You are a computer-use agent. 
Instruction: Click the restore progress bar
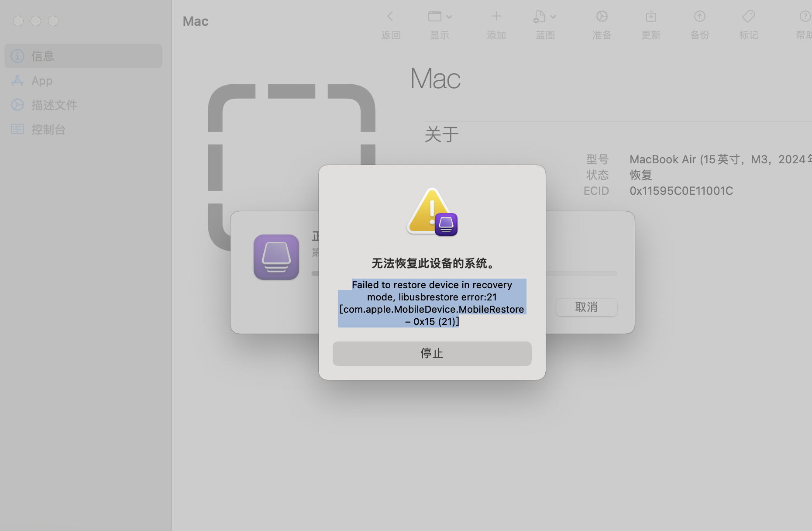[x=581, y=273]
